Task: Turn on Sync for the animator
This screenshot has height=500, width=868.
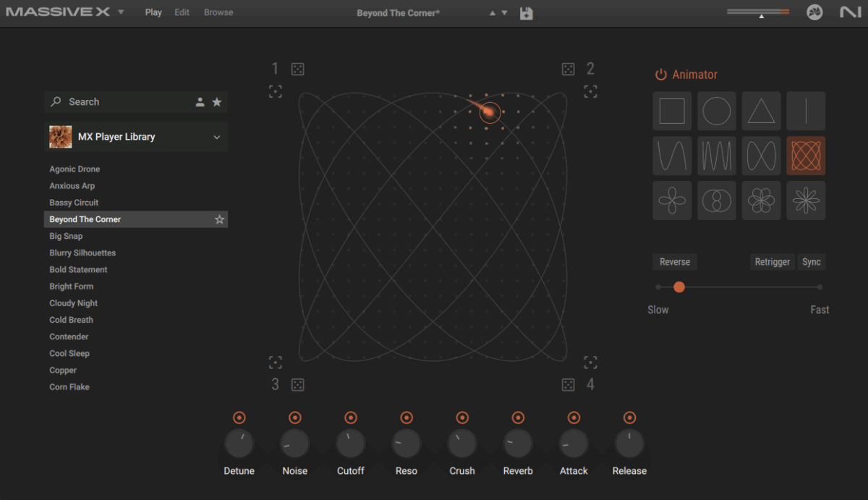Action: click(811, 261)
